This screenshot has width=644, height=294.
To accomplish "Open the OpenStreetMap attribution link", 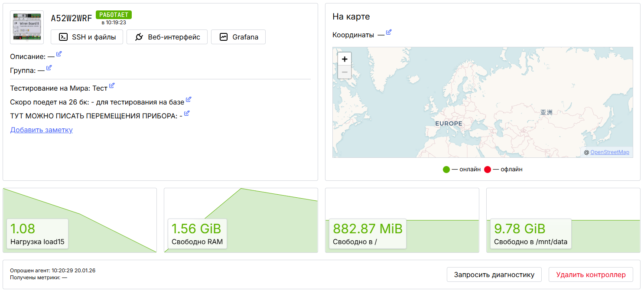I will tap(609, 152).
